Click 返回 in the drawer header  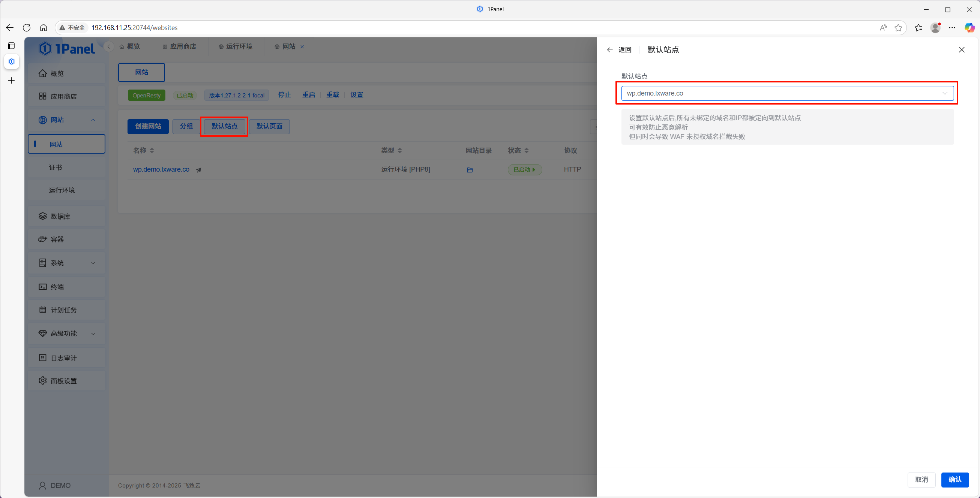pos(619,50)
